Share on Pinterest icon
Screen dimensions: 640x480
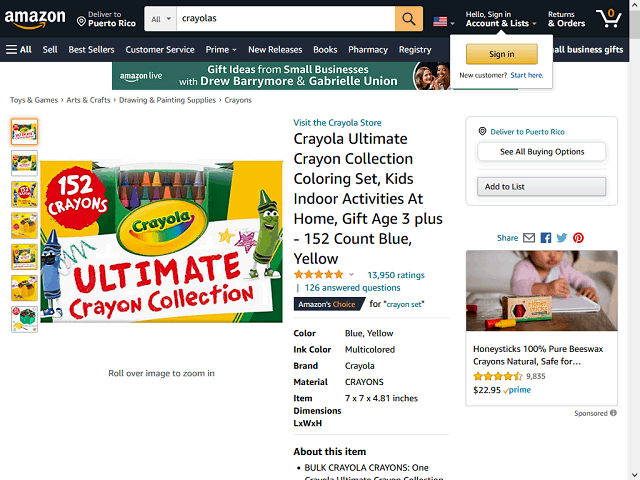[578, 238]
